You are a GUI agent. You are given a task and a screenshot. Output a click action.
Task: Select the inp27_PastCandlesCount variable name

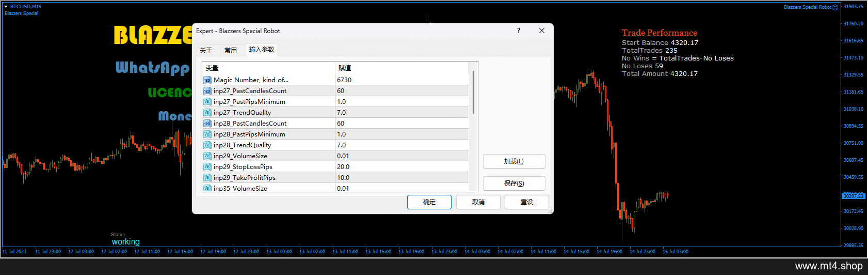point(250,91)
